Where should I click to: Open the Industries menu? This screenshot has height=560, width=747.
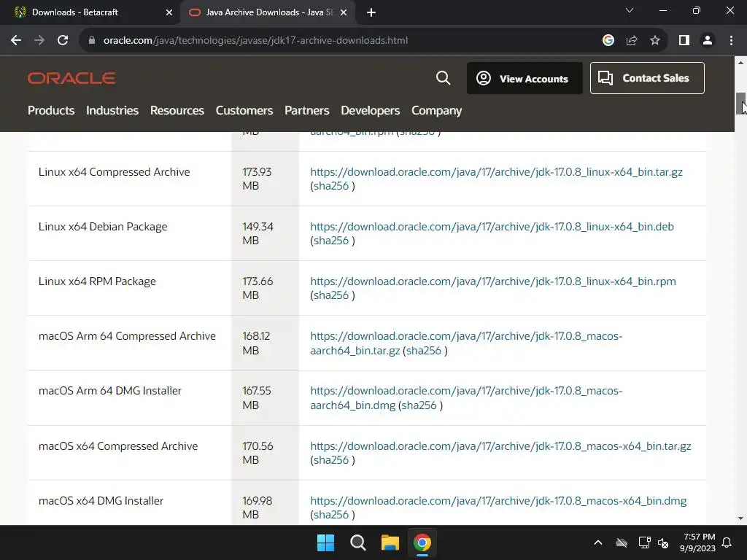(112, 111)
